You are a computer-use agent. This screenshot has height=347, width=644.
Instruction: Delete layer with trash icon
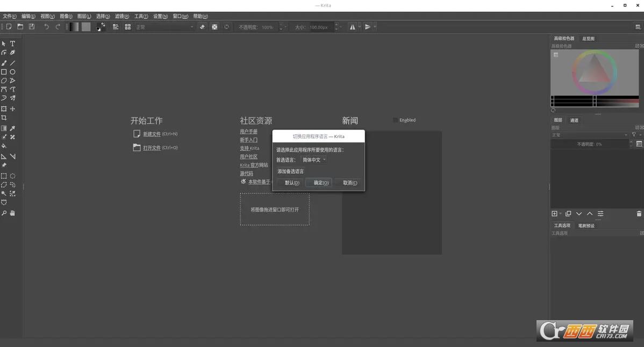[639, 214]
